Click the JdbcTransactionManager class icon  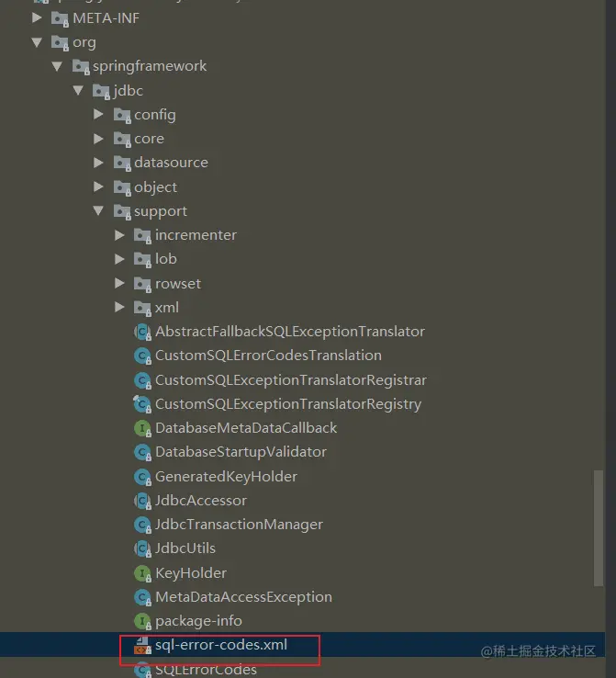pyautogui.click(x=142, y=525)
